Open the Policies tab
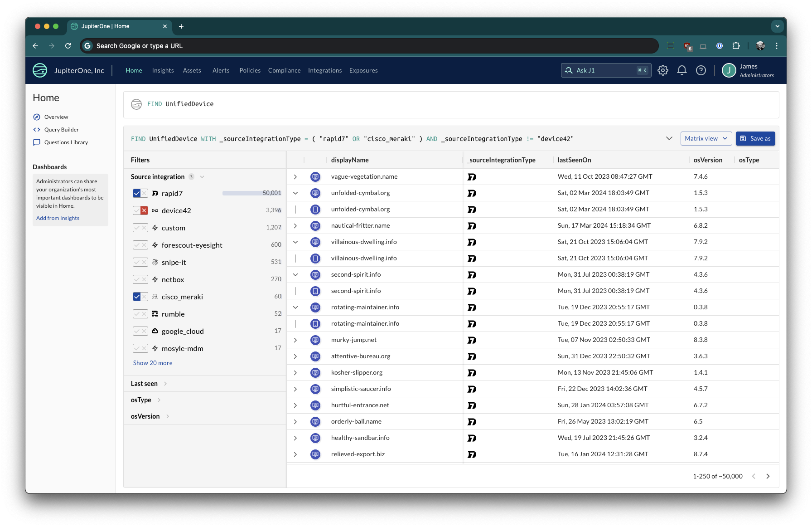Image resolution: width=812 pixels, height=527 pixels. click(250, 70)
